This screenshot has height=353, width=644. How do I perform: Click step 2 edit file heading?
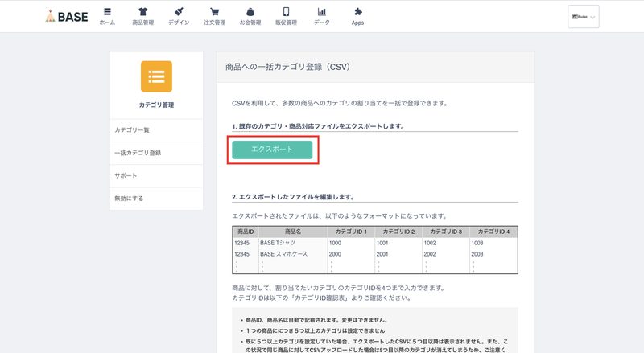(293, 197)
